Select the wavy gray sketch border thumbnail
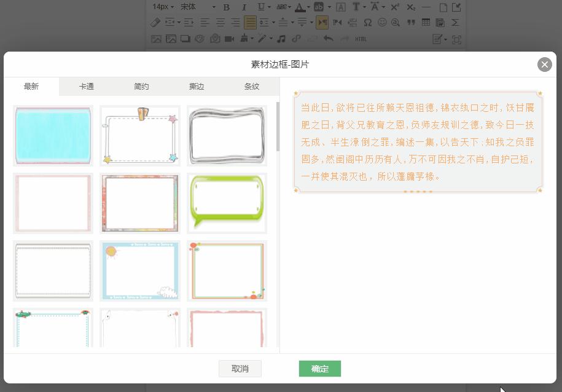The image size is (562, 392). 227,136
